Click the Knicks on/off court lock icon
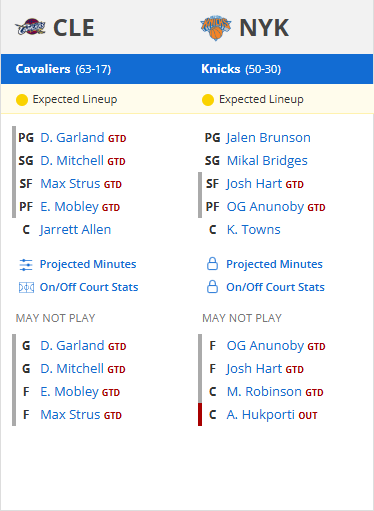374x511 pixels. (212, 287)
